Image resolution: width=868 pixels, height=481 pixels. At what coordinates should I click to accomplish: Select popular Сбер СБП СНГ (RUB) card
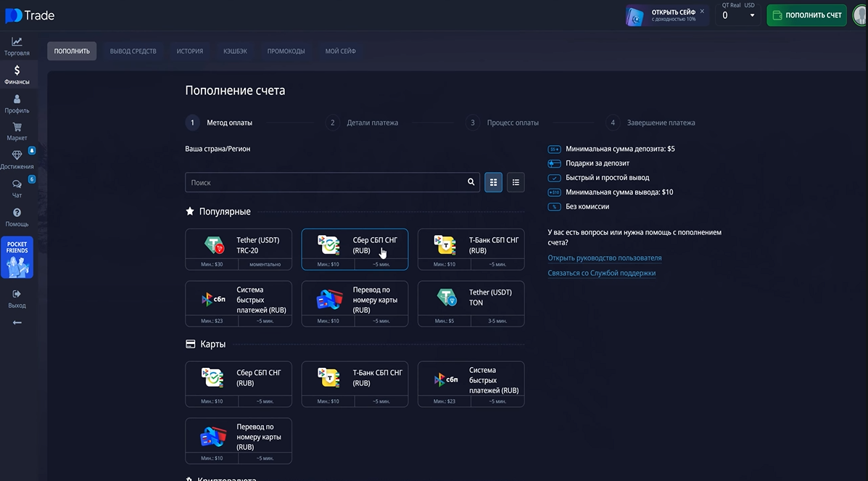355,250
